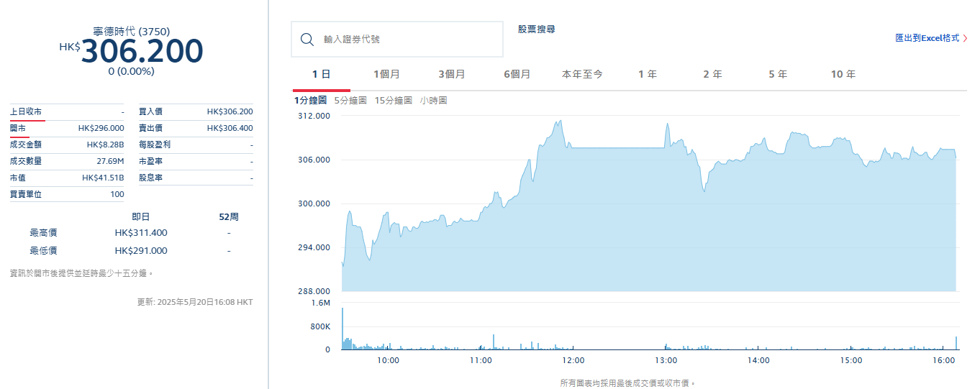Select the 1分鐘圖 interval
980x389 pixels.
[x=310, y=101]
